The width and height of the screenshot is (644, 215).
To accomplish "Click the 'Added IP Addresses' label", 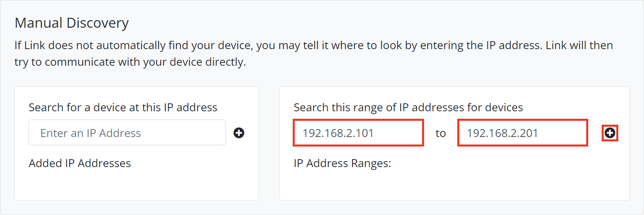I will coord(80,163).
